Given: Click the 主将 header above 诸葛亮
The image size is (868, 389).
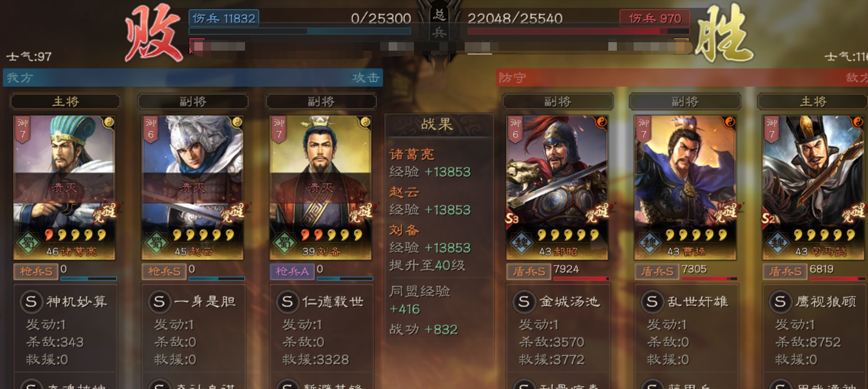Looking at the screenshot, I should (65, 101).
